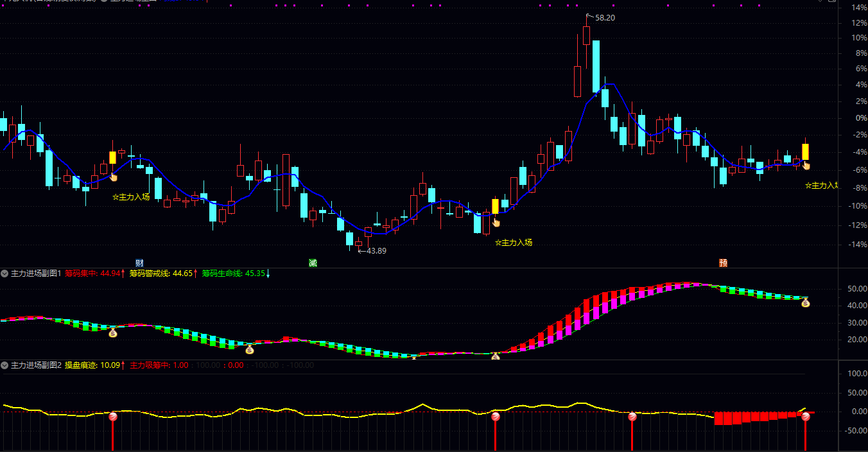Click the rightmost money-bag icon near 45.00
The width and height of the screenshot is (868, 452).
click(805, 303)
